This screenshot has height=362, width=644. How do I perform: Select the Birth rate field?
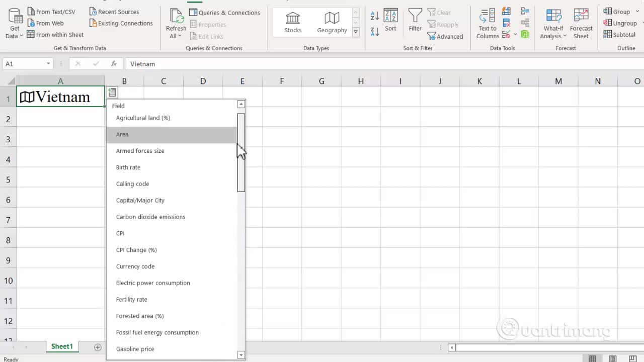[x=172, y=167]
